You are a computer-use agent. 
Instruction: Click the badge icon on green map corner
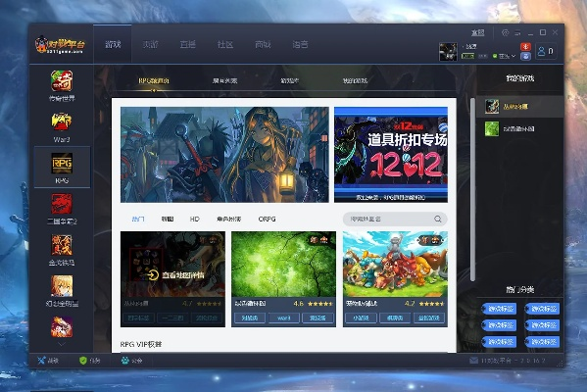pos(318,240)
